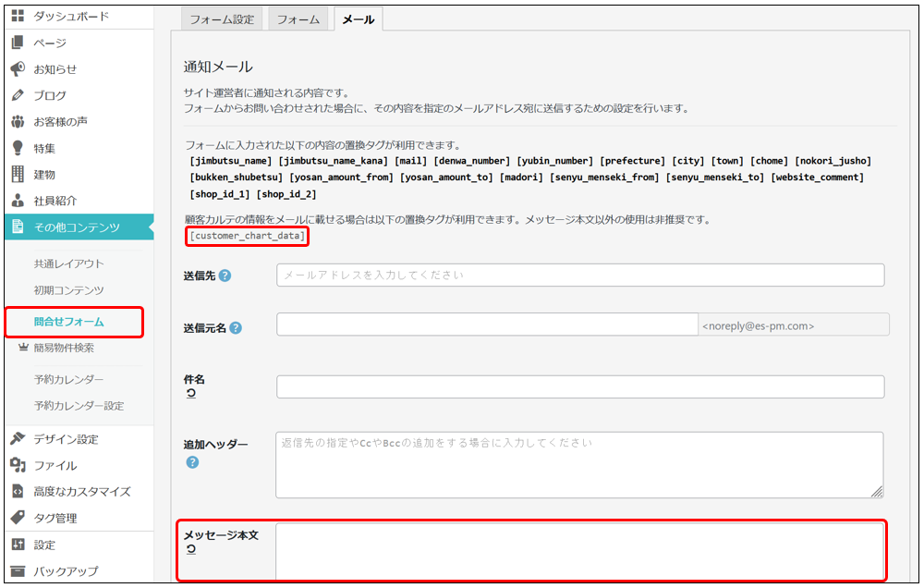Expand the デザイン設定 menu
This screenshot has width=924, height=588.
pyautogui.click(x=66, y=439)
